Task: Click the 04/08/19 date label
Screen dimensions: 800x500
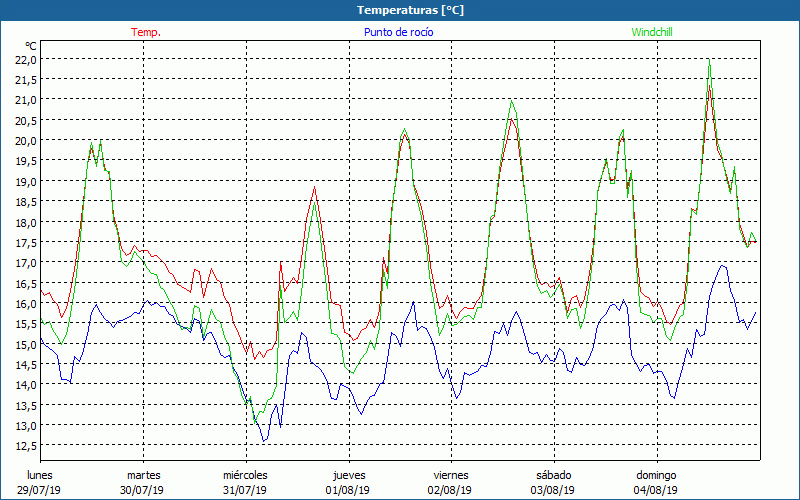Action: [x=656, y=490]
